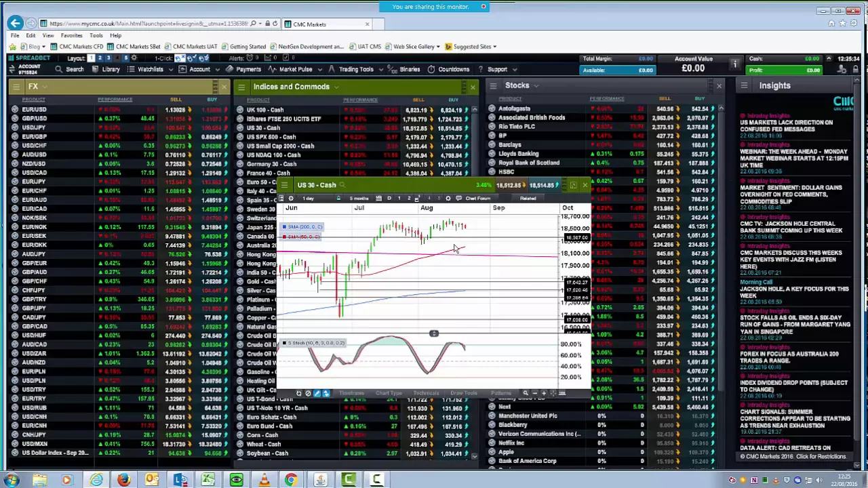The image size is (868, 488).
Task: Open the Technicals chart tab
Action: pyautogui.click(x=426, y=393)
